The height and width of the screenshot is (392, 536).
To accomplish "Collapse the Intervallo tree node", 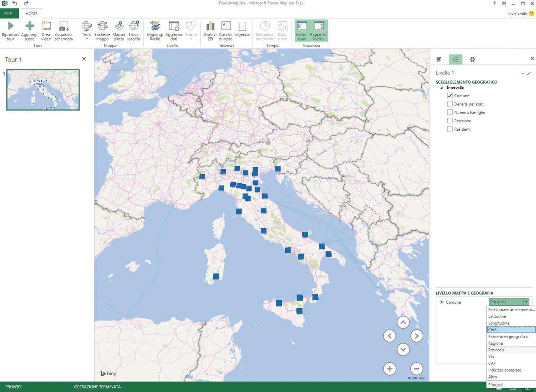I will (x=442, y=88).
